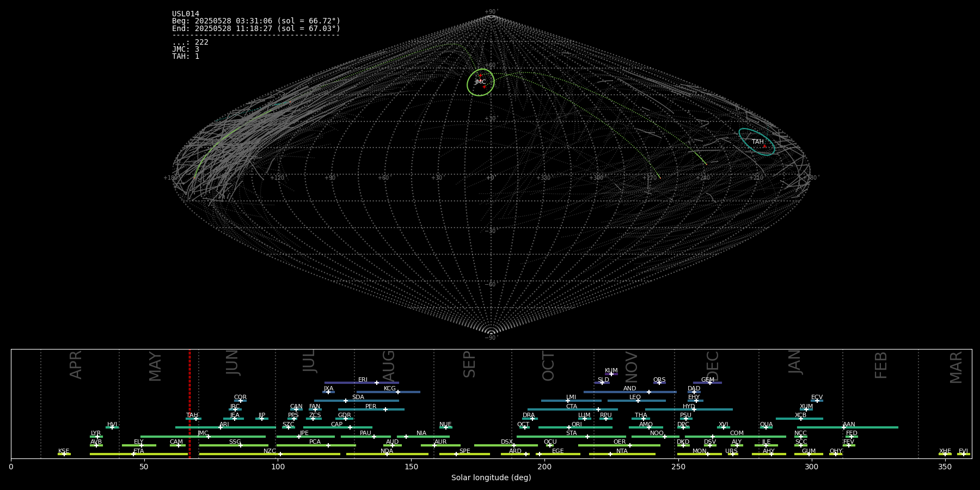The height and width of the screenshot is (490, 980).
Task: Click the −90° label at sky map bottom
Action: click(491, 338)
